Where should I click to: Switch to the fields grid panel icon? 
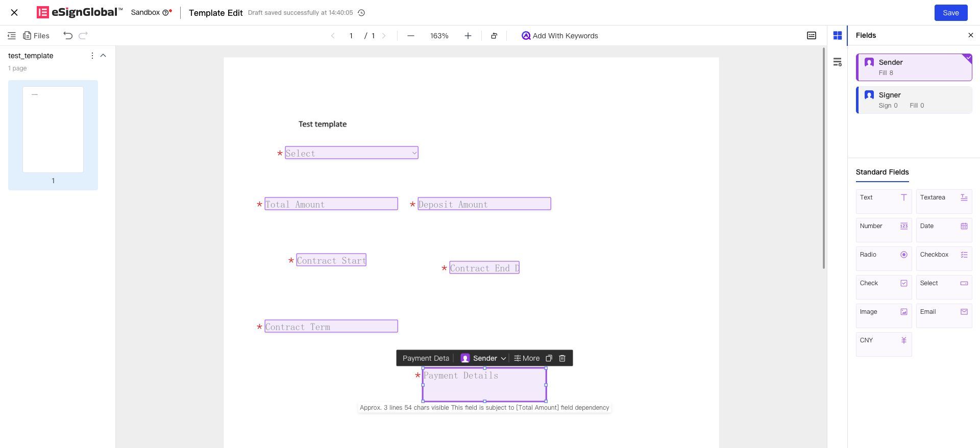click(838, 36)
